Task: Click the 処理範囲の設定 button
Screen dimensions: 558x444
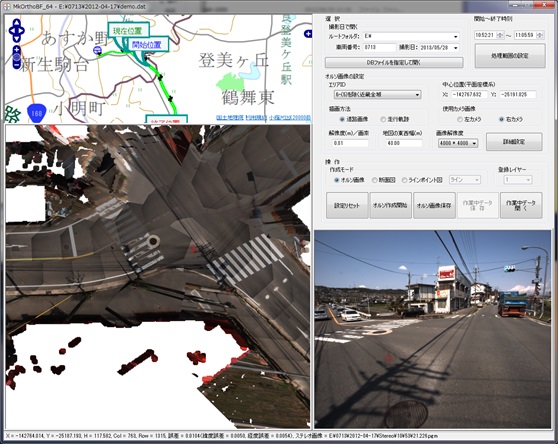Action: (x=510, y=56)
